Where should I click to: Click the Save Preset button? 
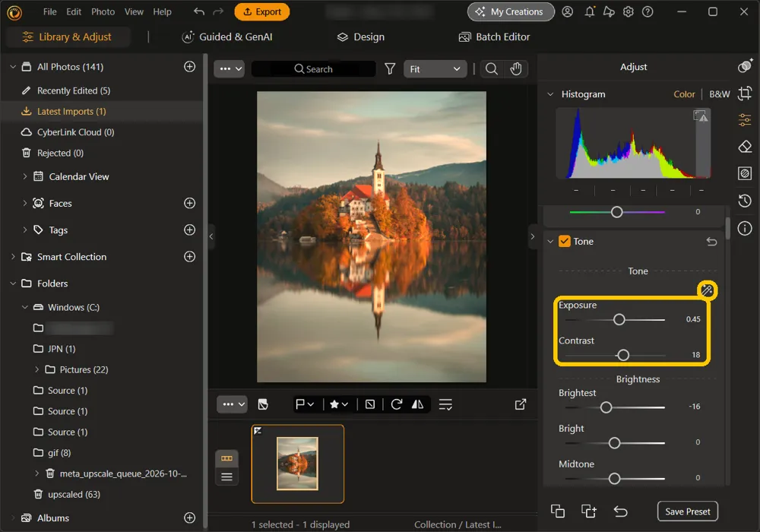[x=687, y=511]
